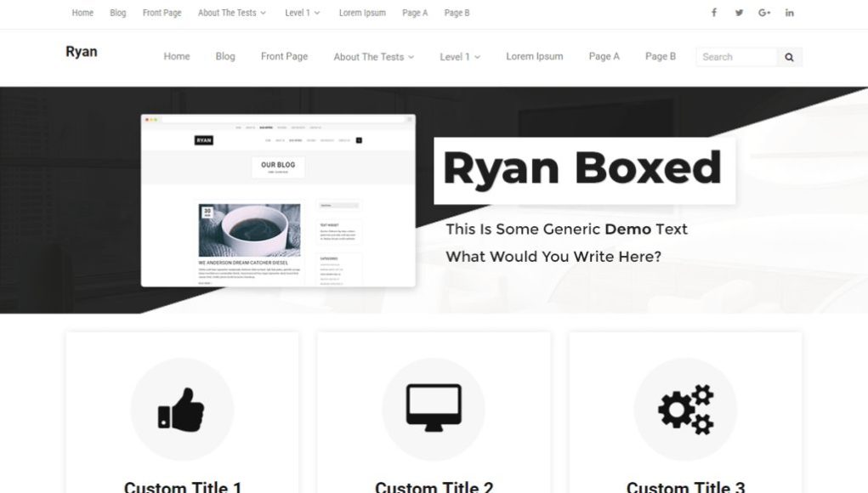Click the gears icon above Custom Title 3
Viewport: 868px width, 493px height.
pos(685,410)
